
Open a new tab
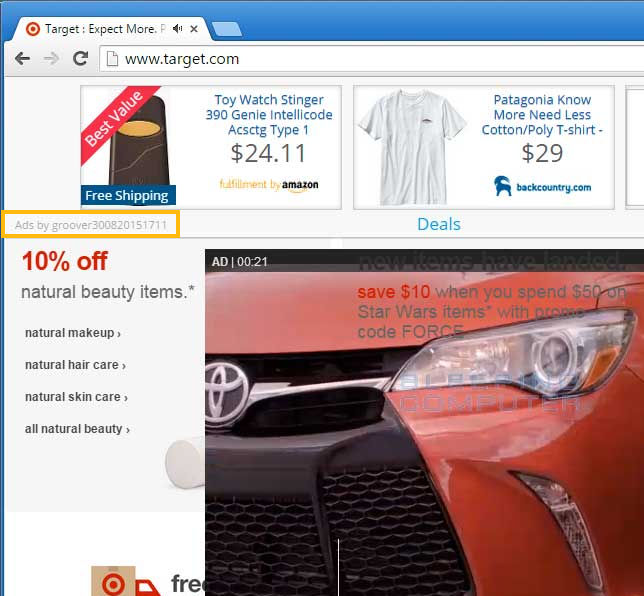pos(227,30)
